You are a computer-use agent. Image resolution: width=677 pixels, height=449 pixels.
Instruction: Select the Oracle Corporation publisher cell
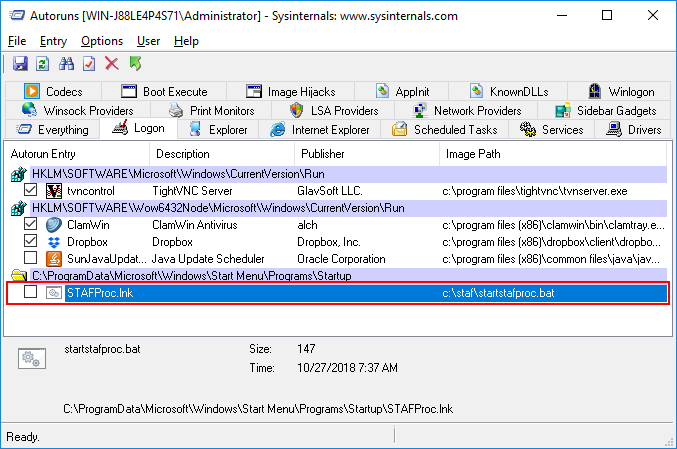tap(342, 259)
